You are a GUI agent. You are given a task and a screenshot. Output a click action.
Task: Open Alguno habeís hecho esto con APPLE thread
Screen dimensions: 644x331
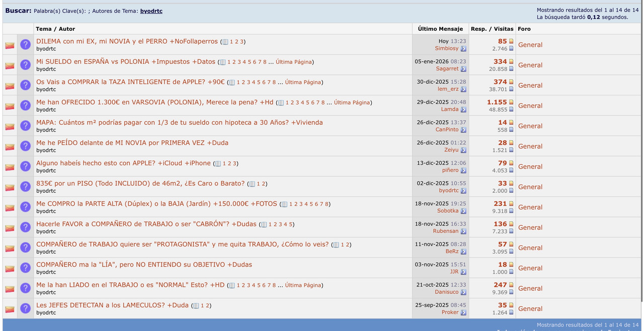coord(123,163)
